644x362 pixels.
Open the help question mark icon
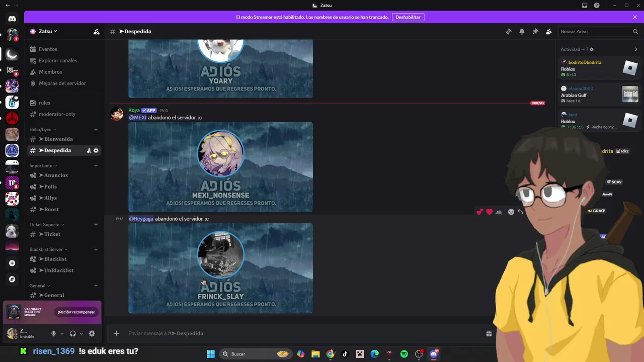click(x=597, y=6)
